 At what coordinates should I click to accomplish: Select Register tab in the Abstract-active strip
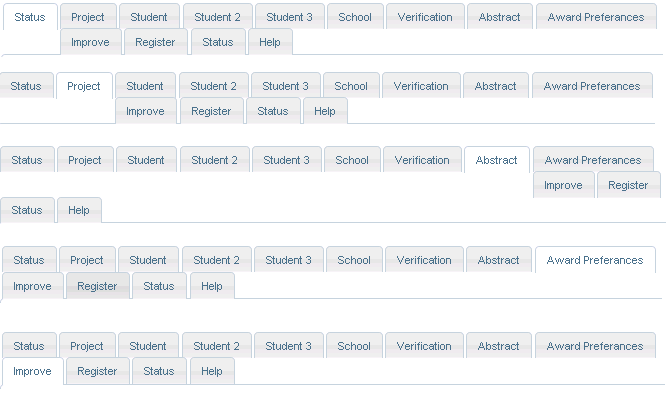tap(628, 185)
